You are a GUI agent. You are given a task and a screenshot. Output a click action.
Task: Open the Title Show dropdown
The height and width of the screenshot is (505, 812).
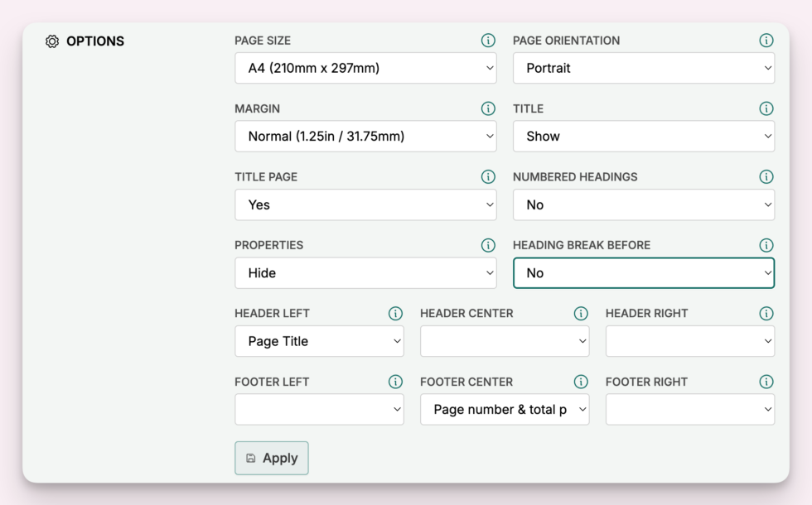[x=644, y=136]
